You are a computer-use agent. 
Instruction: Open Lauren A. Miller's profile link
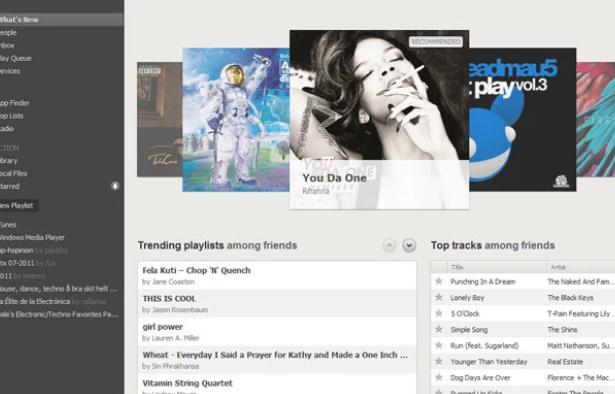[x=175, y=338]
